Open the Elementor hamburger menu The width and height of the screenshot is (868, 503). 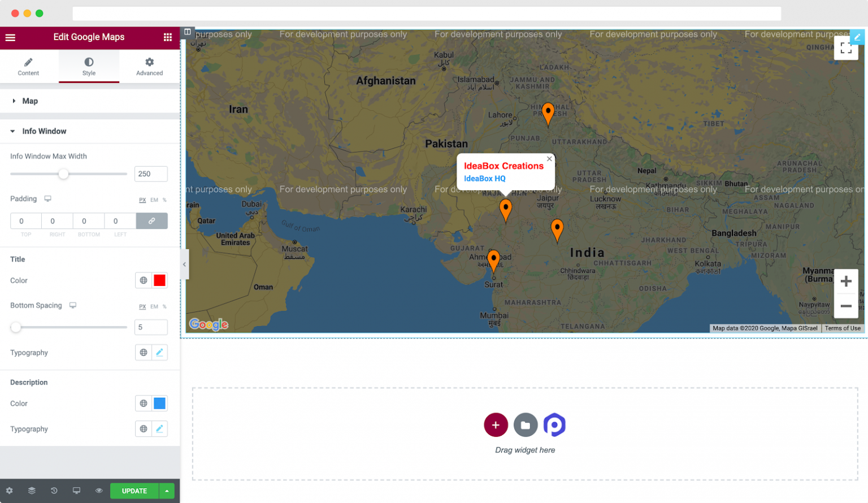point(10,37)
